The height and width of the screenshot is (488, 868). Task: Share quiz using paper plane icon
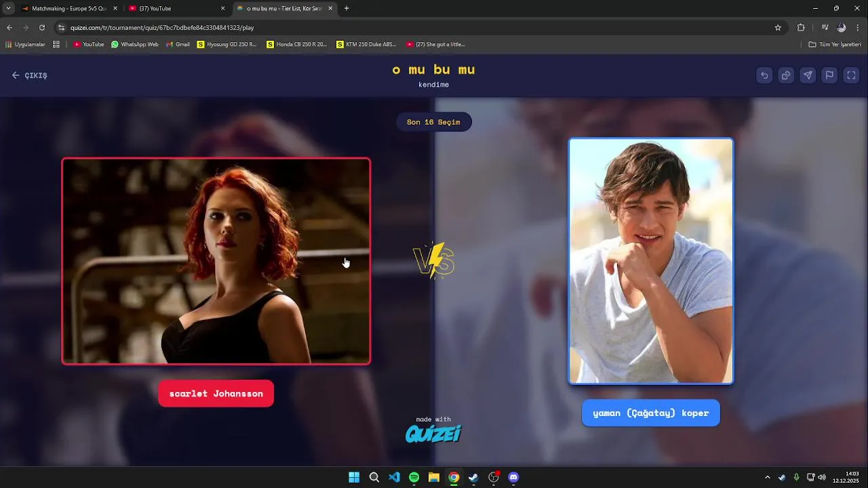tap(808, 75)
